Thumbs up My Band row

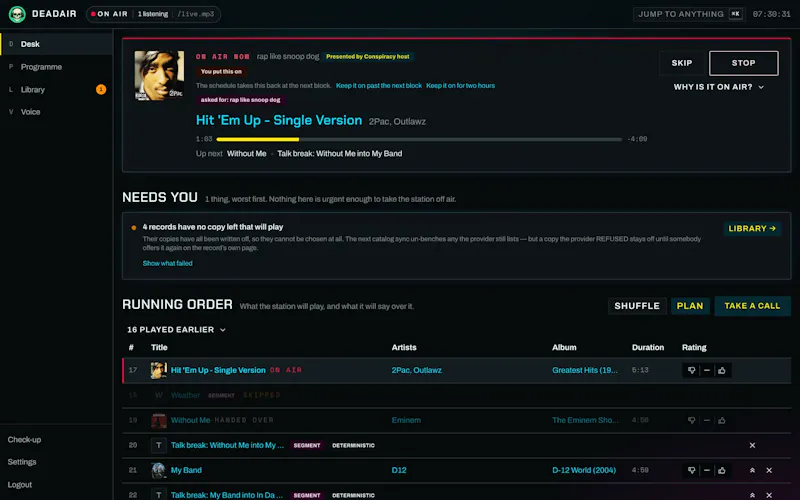point(722,470)
